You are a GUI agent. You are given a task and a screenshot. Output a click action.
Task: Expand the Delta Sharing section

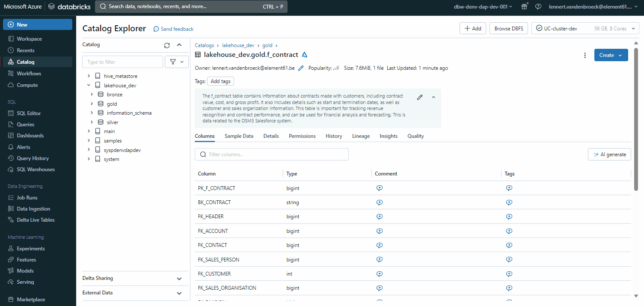[x=179, y=279]
